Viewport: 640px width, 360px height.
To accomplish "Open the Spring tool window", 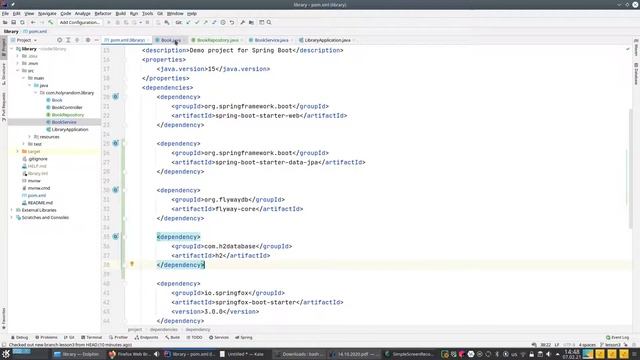I will [244, 338].
